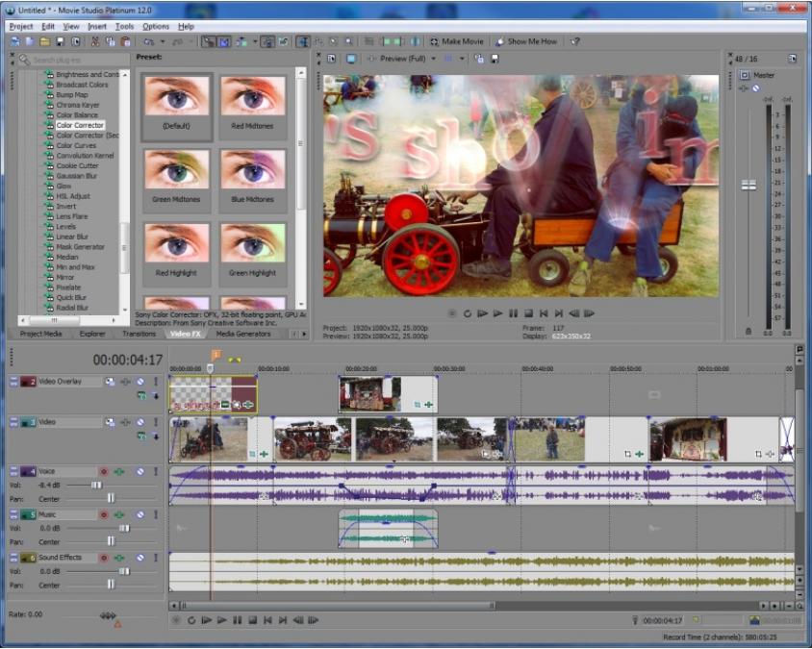The height and width of the screenshot is (649, 812).
Task: Open Track FX for the Music track
Action: 119,514
